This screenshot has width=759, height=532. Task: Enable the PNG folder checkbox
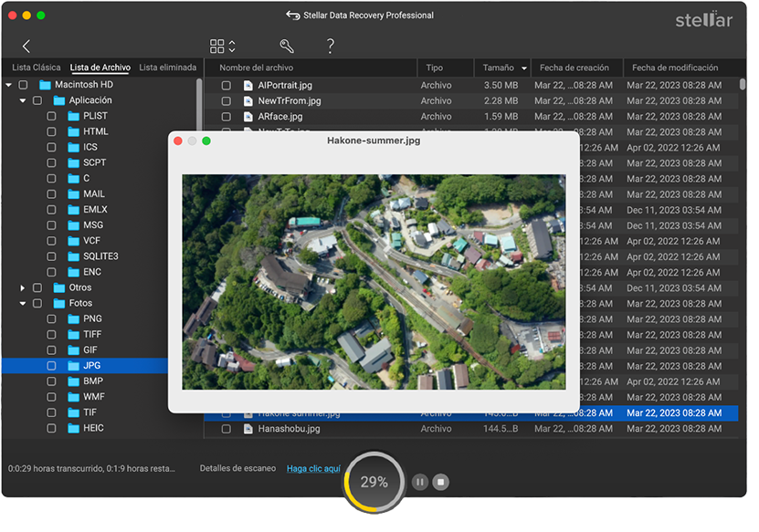(x=51, y=319)
